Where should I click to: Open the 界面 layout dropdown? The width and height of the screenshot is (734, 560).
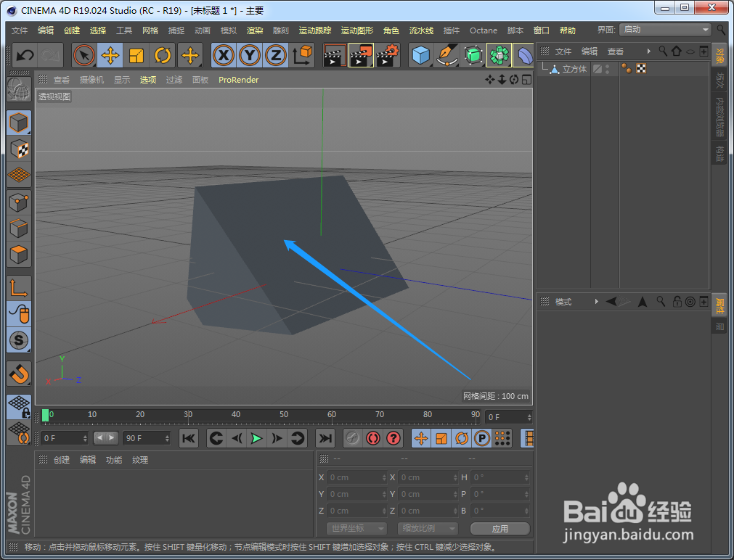(665, 30)
